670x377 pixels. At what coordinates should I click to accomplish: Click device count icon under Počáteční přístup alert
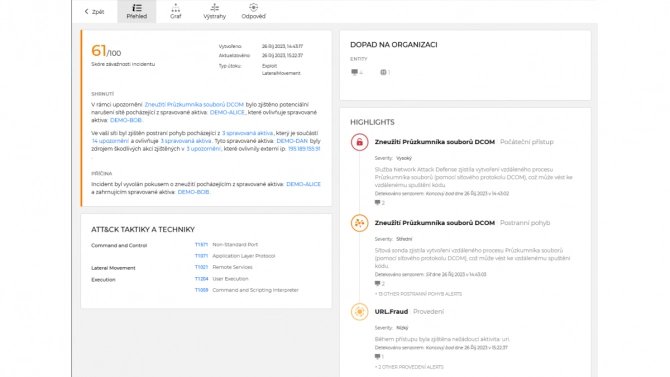[378, 203]
